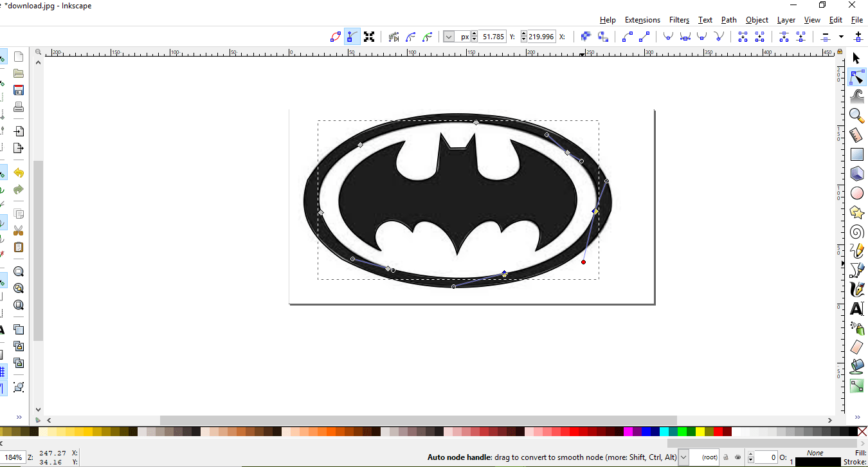This screenshot has height=467, width=868.
Task: Click the Redo arrow icon
Action: pos(19,190)
